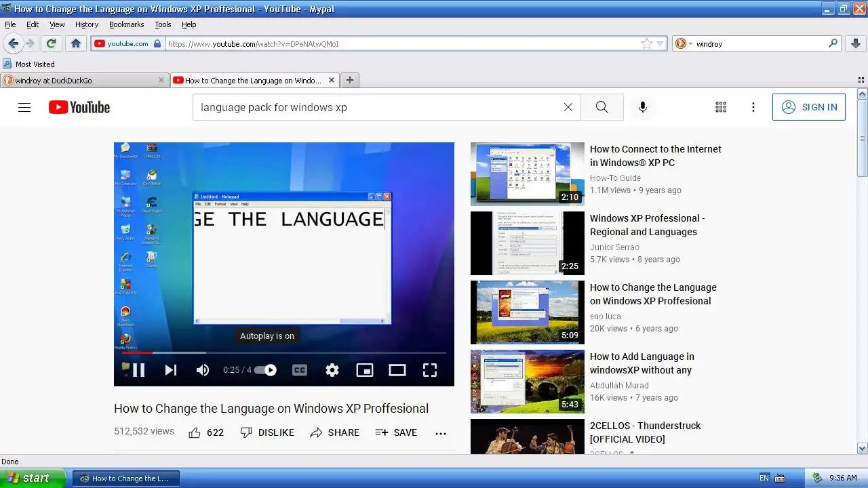Click the system tray clock

click(x=843, y=478)
